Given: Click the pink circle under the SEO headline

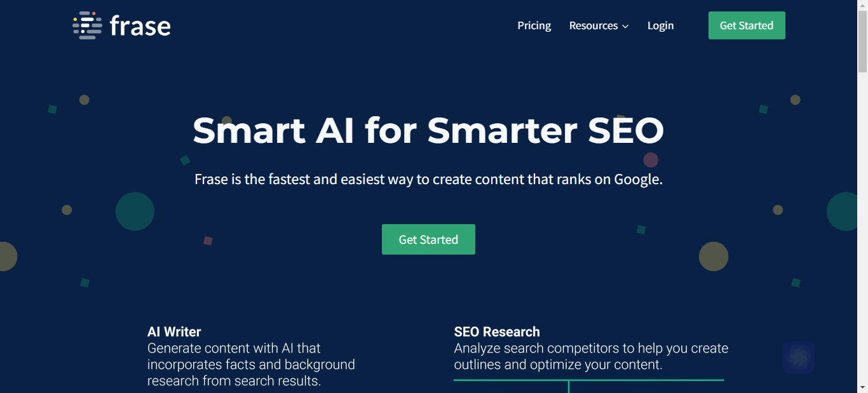Looking at the screenshot, I should tap(651, 160).
